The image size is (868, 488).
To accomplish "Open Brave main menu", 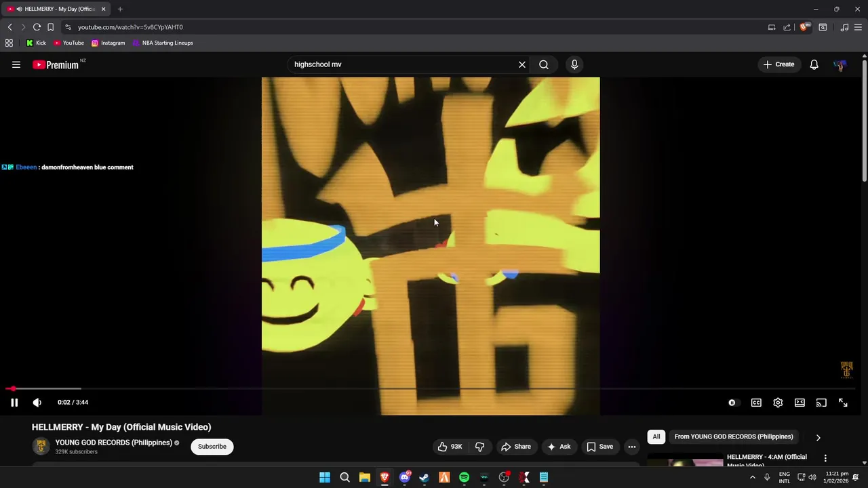I will [858, 27].
